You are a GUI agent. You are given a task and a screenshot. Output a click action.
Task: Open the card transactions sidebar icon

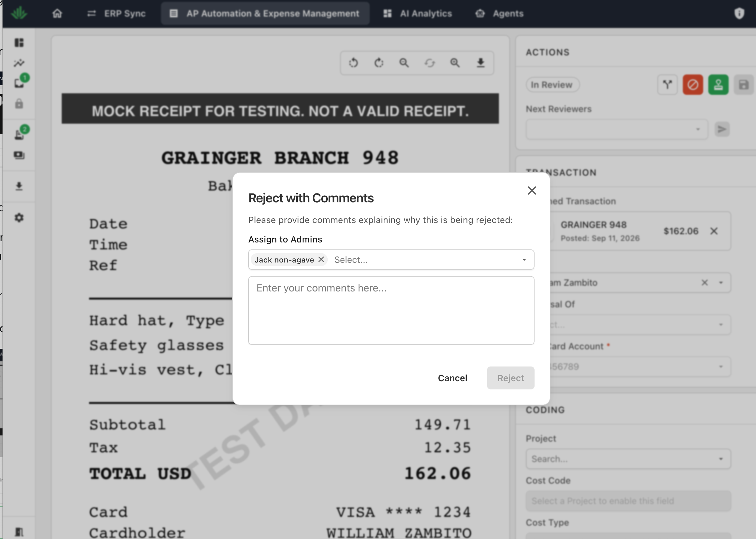tap(19, 155)
